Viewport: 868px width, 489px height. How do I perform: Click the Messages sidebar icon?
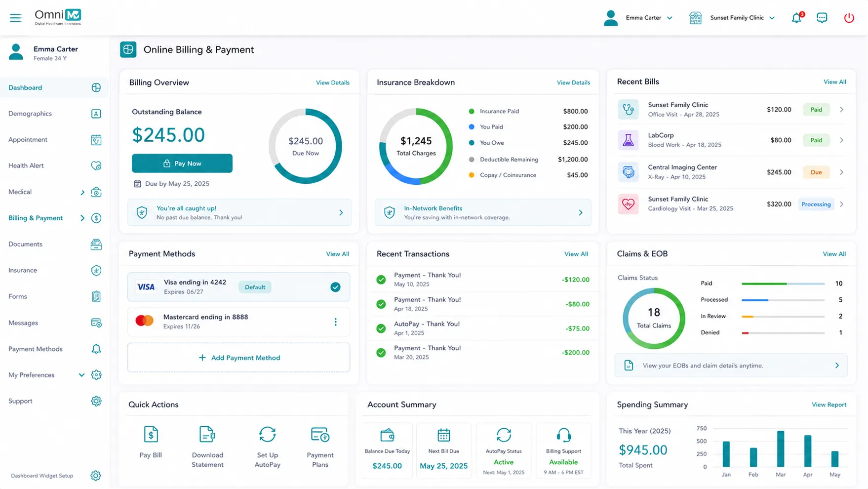(96, 323)
